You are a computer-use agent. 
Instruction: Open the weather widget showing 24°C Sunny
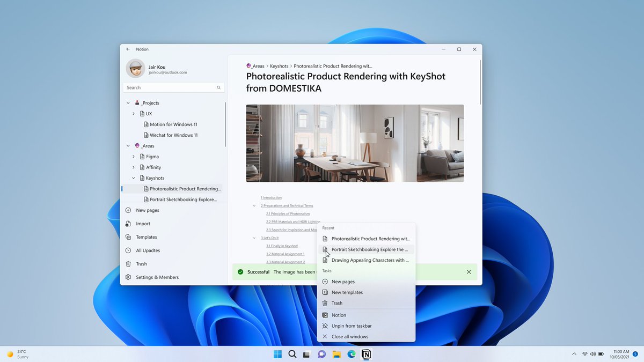pos(17,354)
